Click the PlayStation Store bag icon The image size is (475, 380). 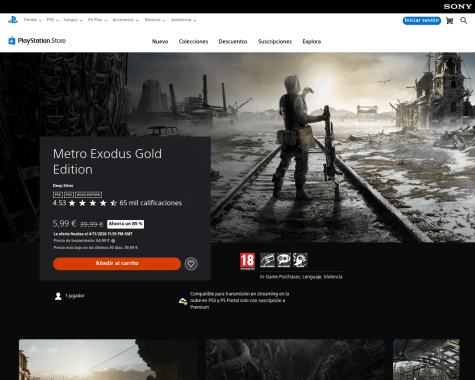click(x=12, y=41)
